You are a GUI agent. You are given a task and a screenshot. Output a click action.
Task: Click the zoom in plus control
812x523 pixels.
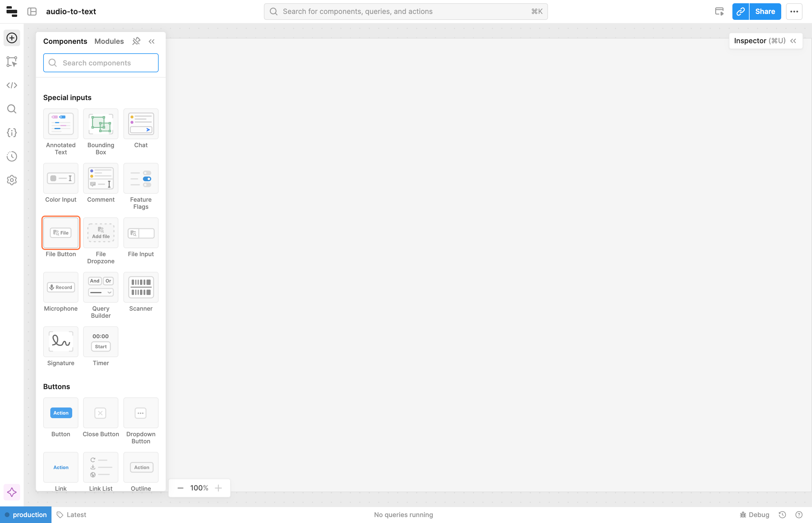[x=218, y=488]
